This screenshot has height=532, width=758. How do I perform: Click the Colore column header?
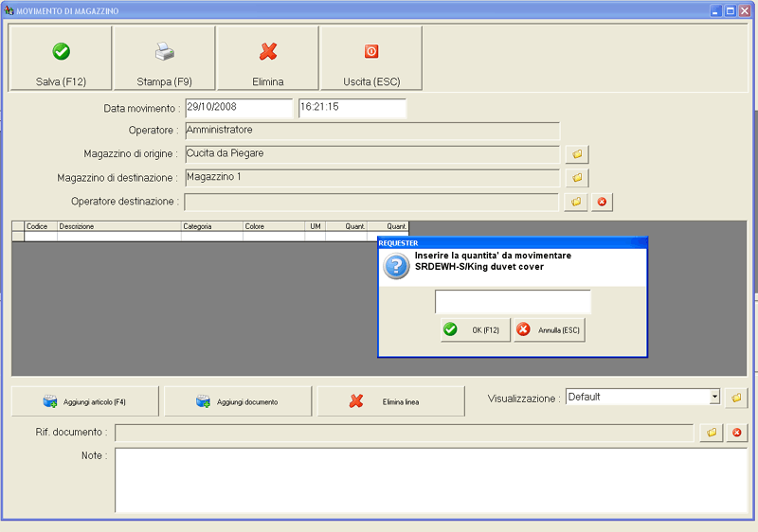(x=274, y=226)
